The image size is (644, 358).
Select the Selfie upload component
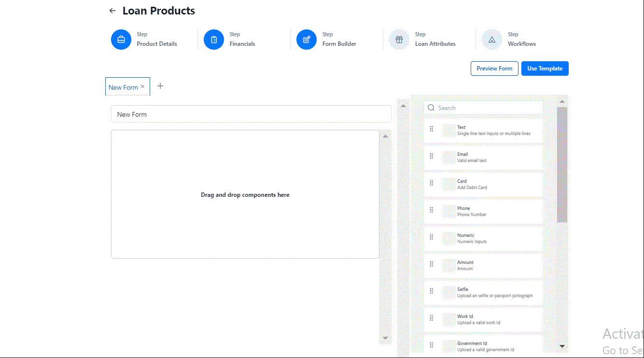tap(483, 292)
